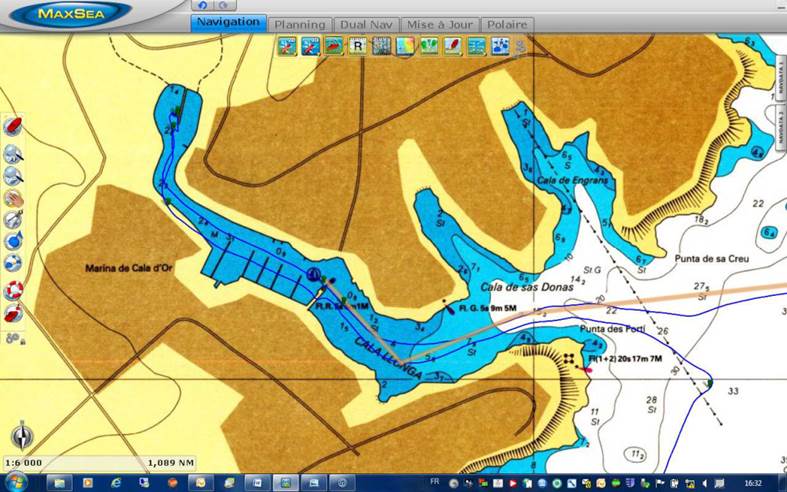Screen dimensions: 787x492
Task: Click the compass north-up icon
Action: [21, 436]
